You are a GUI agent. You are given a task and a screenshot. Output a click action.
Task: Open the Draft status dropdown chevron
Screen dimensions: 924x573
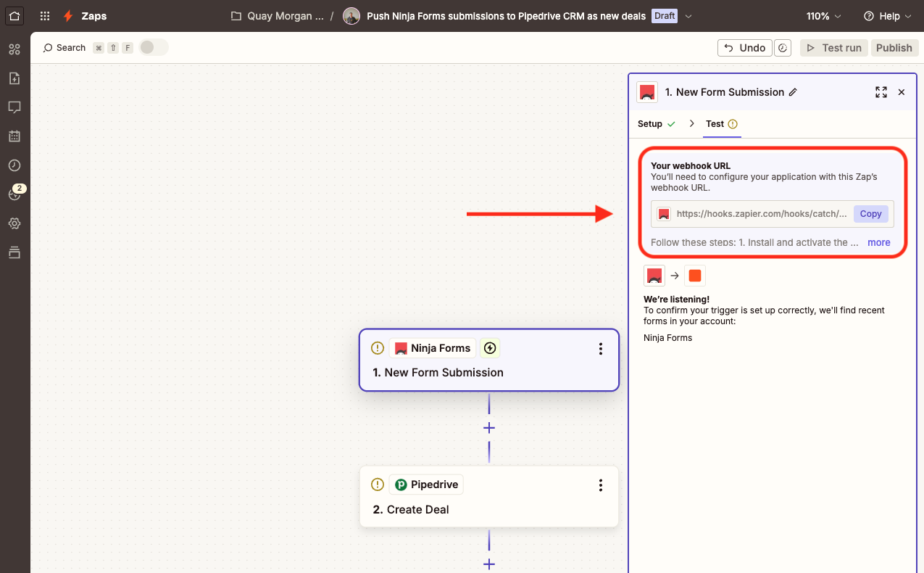[x=688, y=16]
